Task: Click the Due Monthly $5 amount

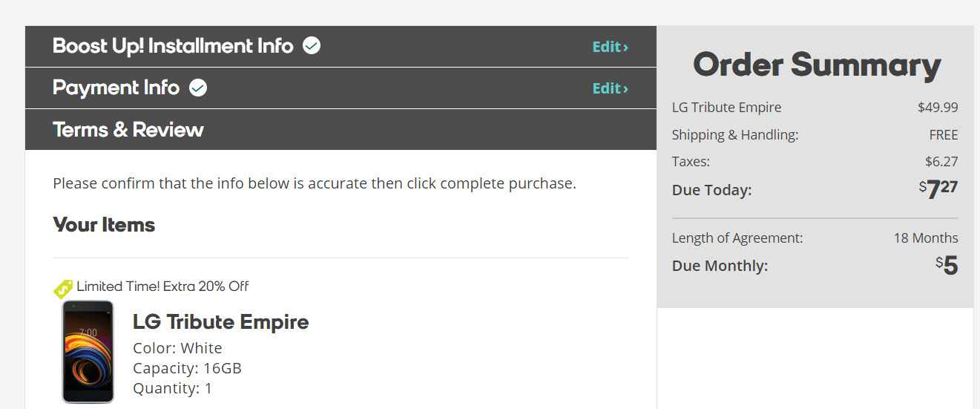Action: 947,265
